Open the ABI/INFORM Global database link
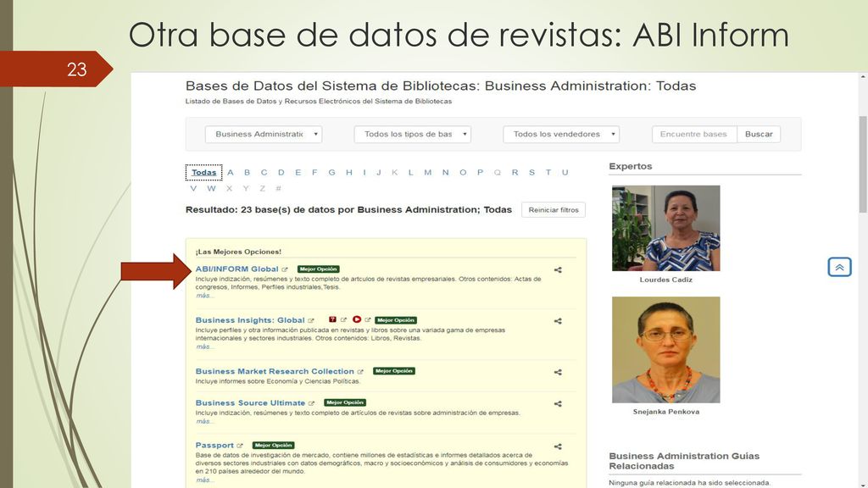Image resolution: width=868 pixels, height=488 pixels. pyautogui.click(x=237, y=269)
